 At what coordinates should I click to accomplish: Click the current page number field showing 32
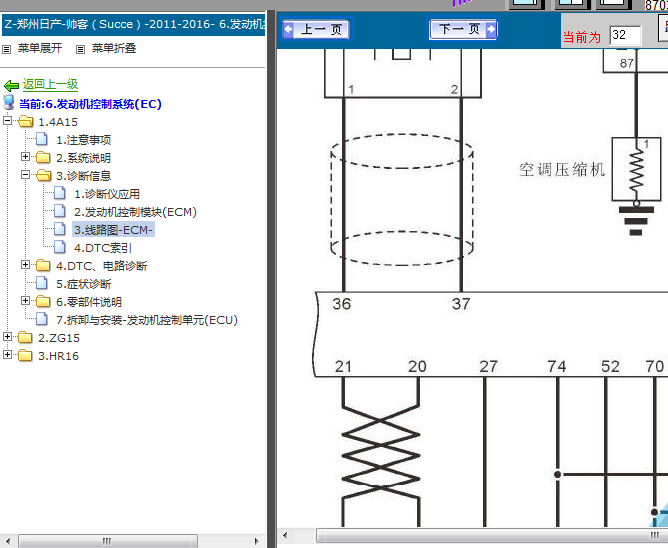click(x=625, y=35)
